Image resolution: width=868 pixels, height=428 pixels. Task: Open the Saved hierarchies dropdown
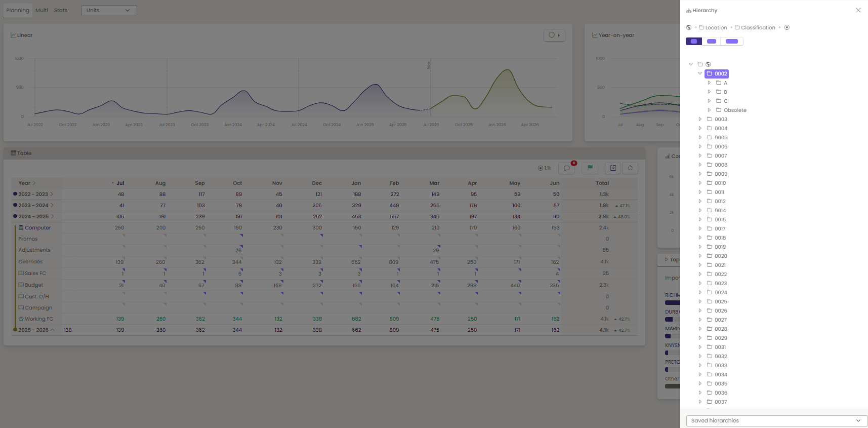776,421
